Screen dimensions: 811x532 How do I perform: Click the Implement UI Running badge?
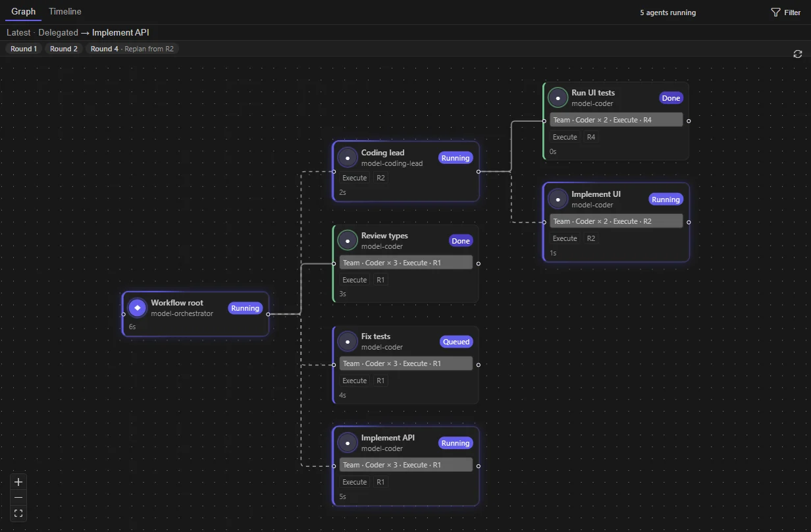tap(666, 199)
